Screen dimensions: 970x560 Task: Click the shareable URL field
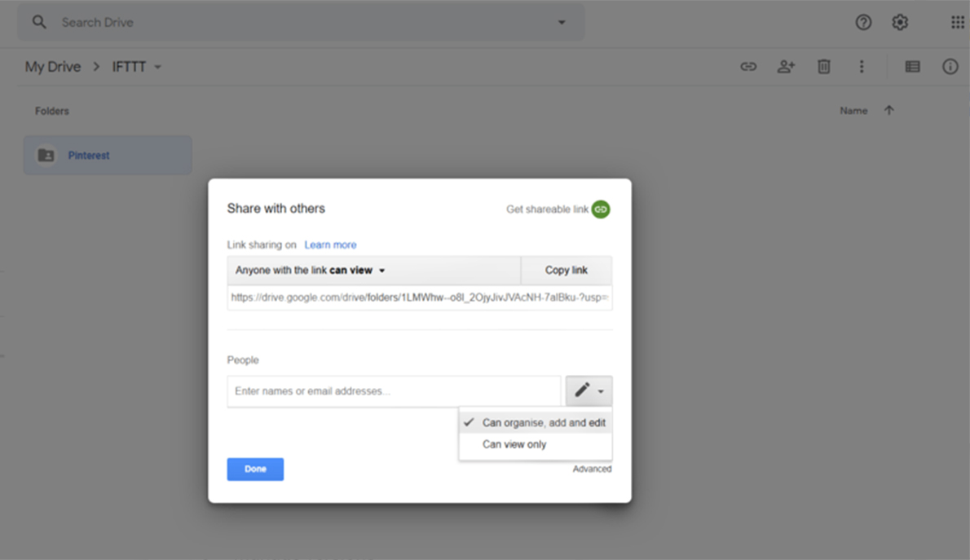pyautogui.click(x=420, y=298)
